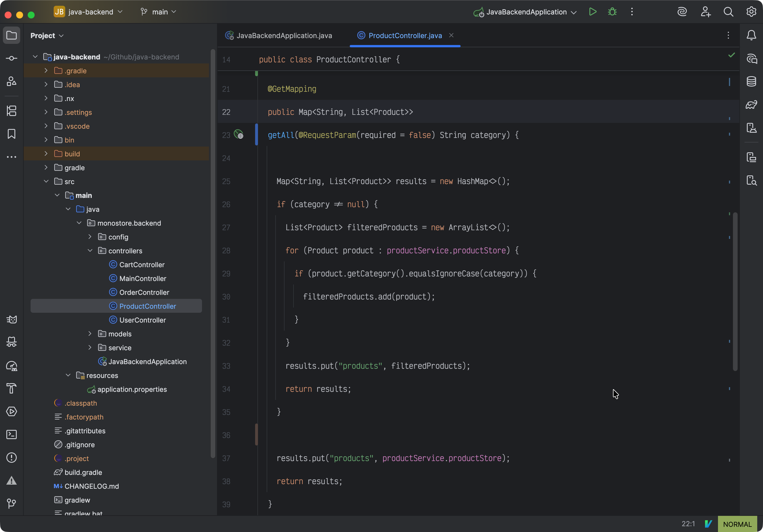Click the Run application play icon
Screen dimensions: 763x532
[592, 12]
